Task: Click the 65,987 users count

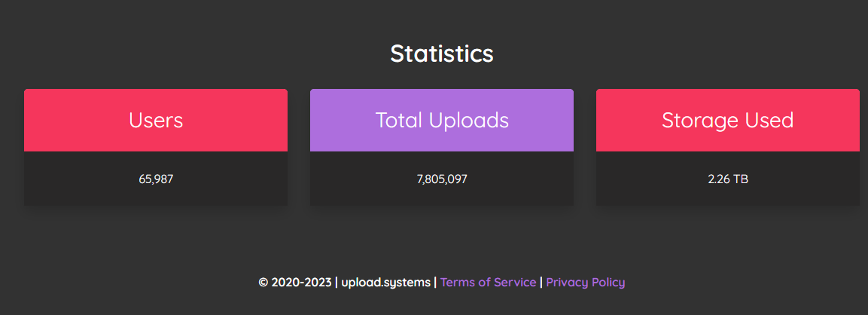Action: pyautogui.click(x=156, y=179)
